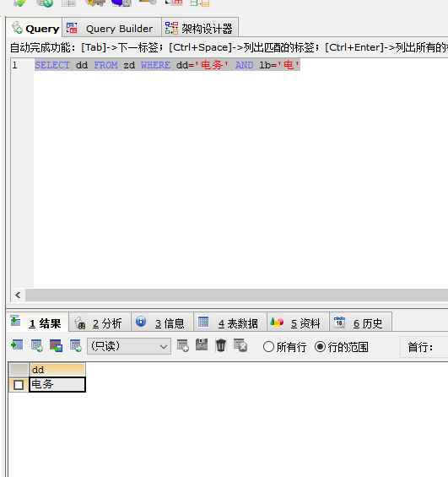Switch to the 3 信息 tab

(x=162, y=323)
